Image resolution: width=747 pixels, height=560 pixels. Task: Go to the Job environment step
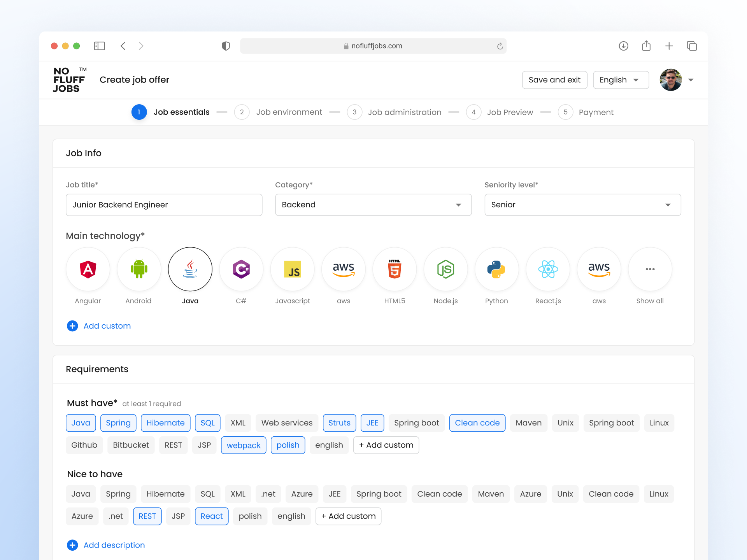[x=289, y=112]
